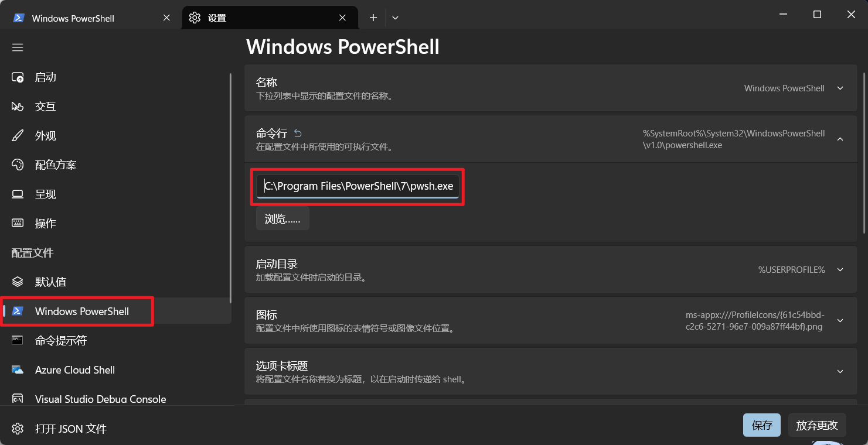The height and width of the screenshot is (445, 868).
Task: Reset the 命令行 value with the undo arrow
Action: pyautogui.click(x=298, y=133)
